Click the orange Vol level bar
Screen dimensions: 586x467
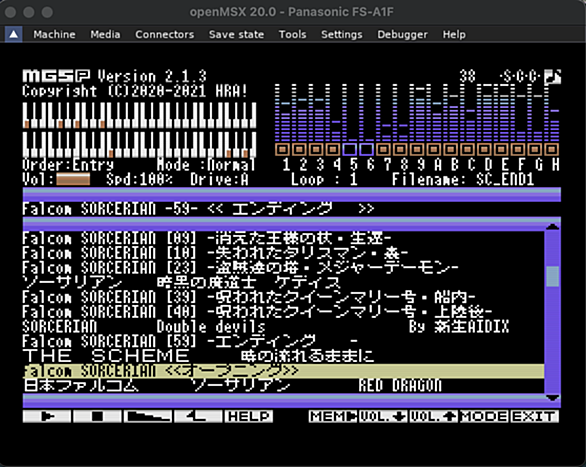73,179
